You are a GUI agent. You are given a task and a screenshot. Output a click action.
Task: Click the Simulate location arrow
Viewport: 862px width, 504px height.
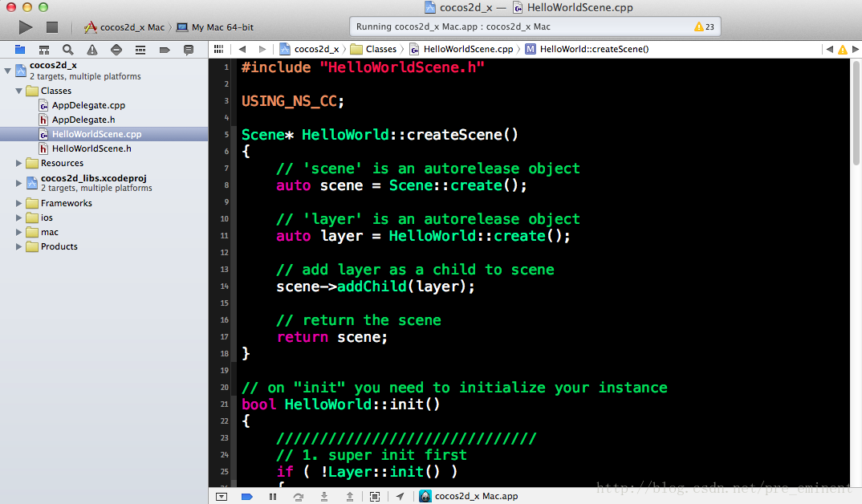(401, 496)
